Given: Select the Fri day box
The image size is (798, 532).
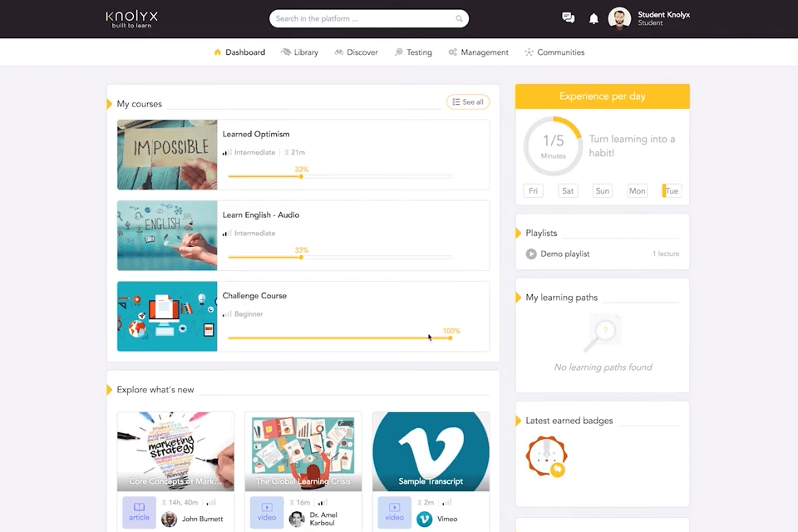Looking at the screenshot, I should pos(534,191).
